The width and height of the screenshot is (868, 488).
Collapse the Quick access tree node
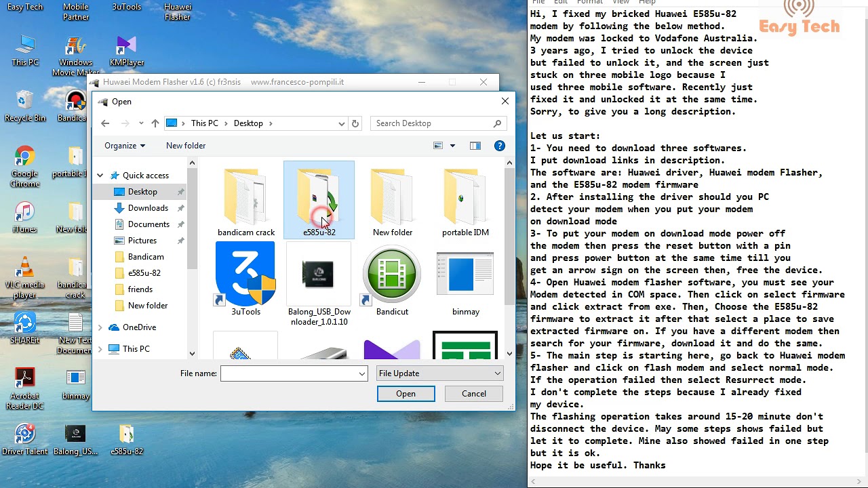click(100, 176)
